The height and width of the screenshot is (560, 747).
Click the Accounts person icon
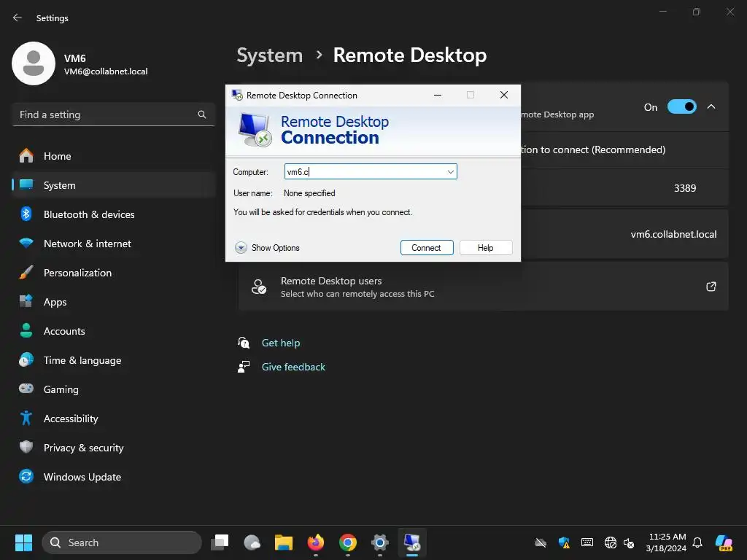(26, 330)
